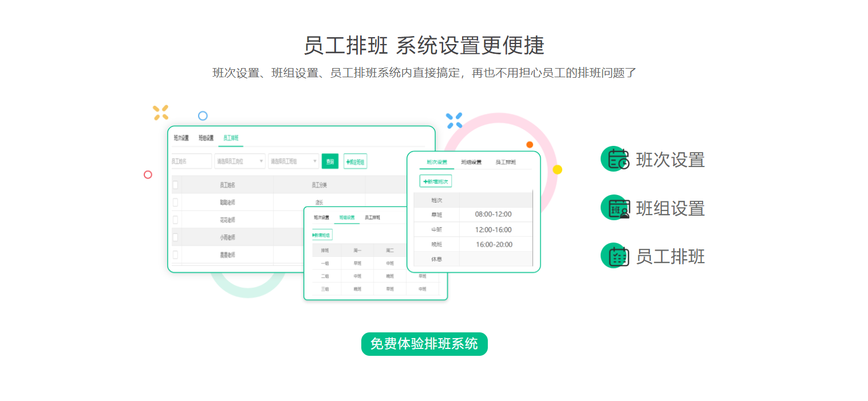This screenshot has width=868, height=401.
Task: Click the yellow decorative dot
Action: 557,169
